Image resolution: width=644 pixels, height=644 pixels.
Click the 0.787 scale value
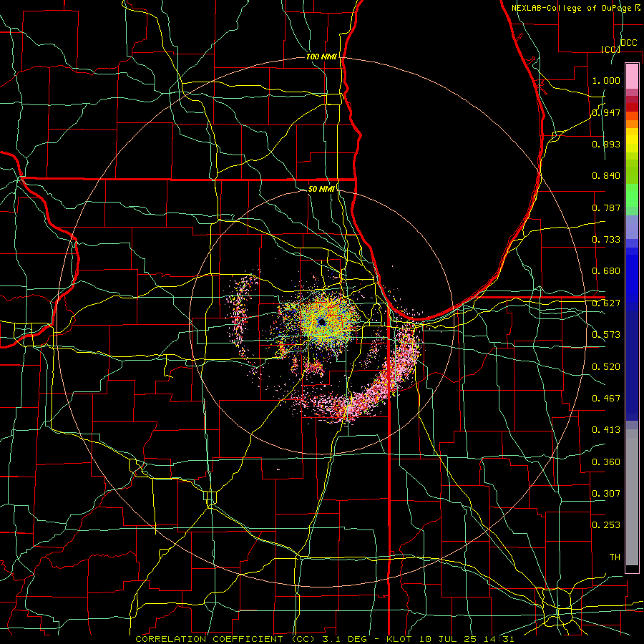coord(606,208)
